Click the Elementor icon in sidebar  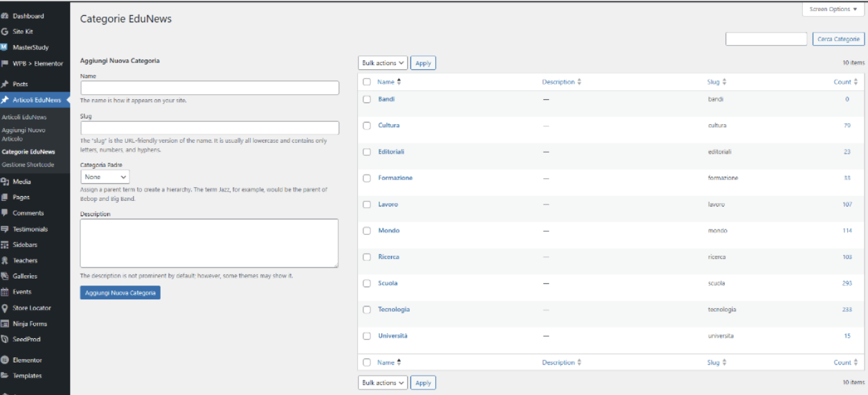(5, 360)
